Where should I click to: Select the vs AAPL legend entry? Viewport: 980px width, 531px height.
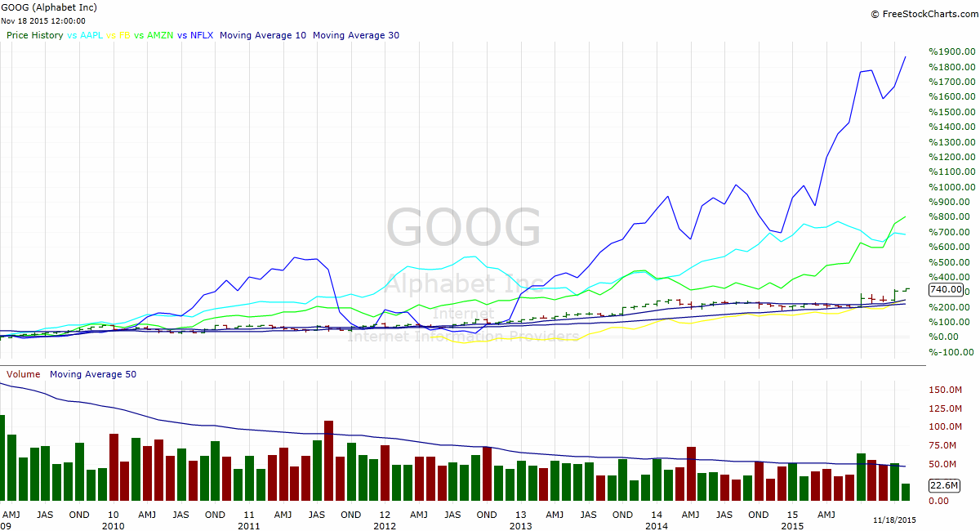(x=85, y=36)
